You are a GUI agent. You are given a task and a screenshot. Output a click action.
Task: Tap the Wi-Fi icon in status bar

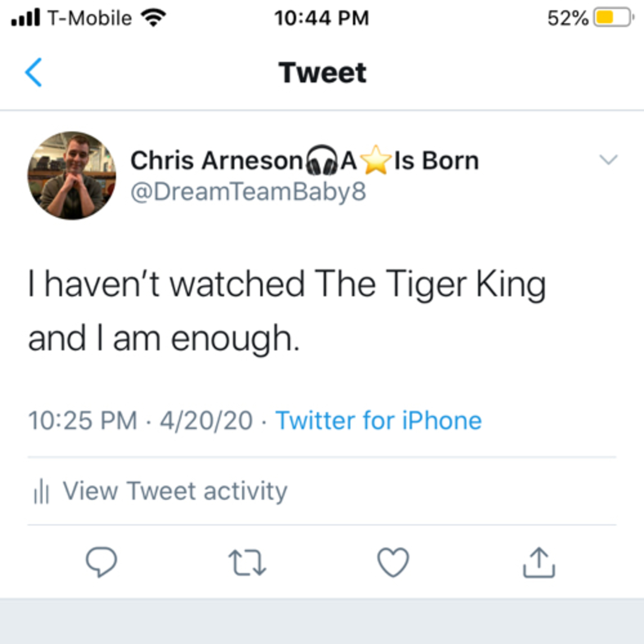[x=153, y=18]
